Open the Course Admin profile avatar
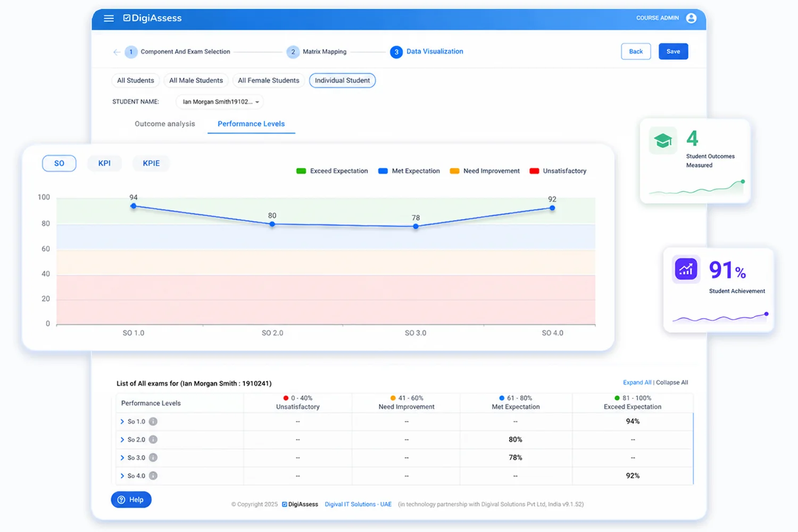This screenshot has height=532, width=798. [691, 18]
